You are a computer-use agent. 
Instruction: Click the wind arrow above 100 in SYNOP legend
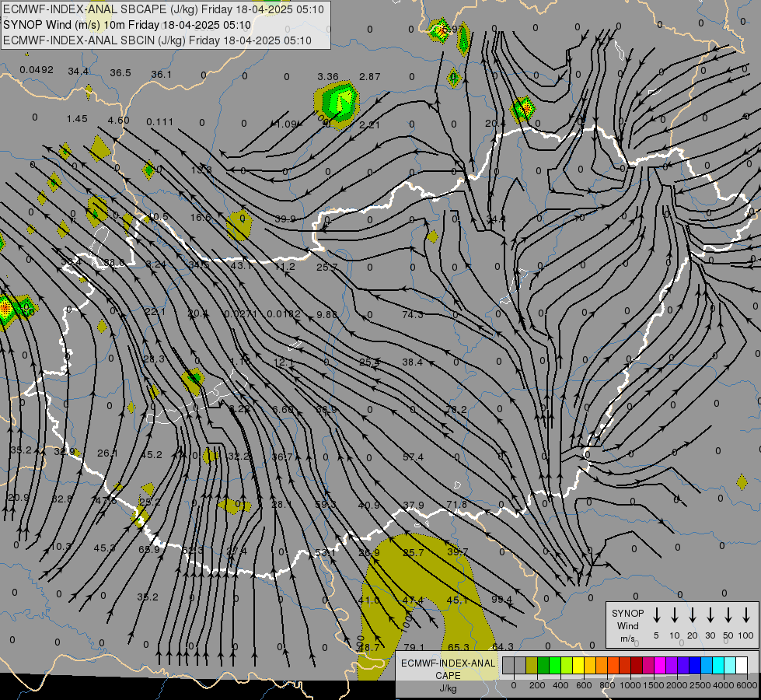(746, 615)
